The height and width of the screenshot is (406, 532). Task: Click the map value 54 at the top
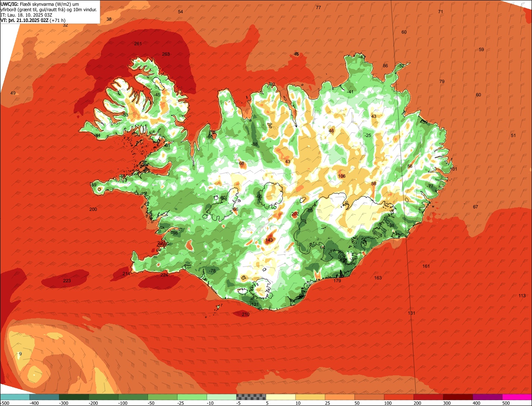click(180, 12)
